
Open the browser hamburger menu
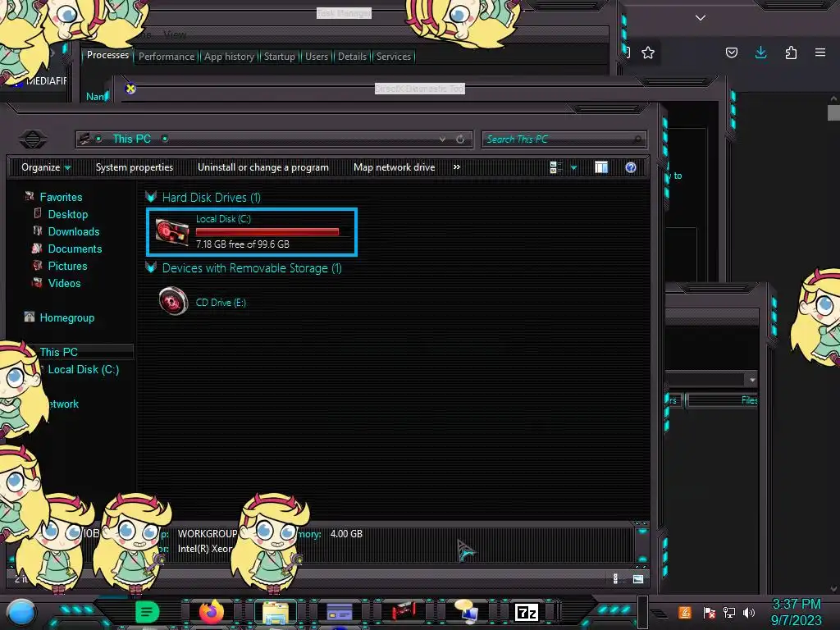point(820,52)
